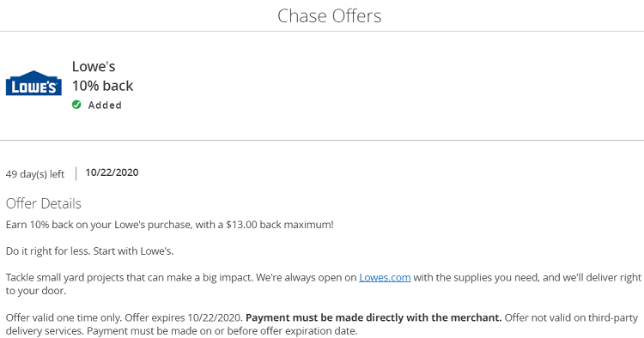644x338 pixels.
Task: Click the Offer valid one time only text
Action: pyautogui.click(x=64, y=317)
